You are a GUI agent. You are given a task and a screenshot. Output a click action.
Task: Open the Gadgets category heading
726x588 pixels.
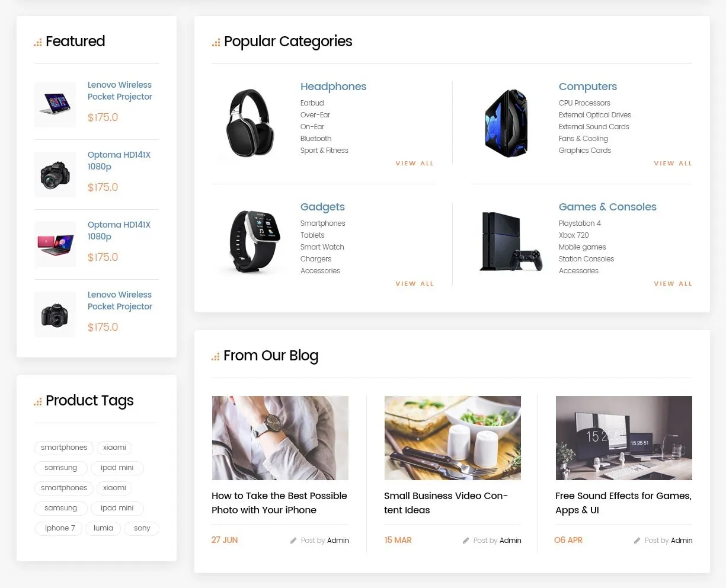point(322,207)
